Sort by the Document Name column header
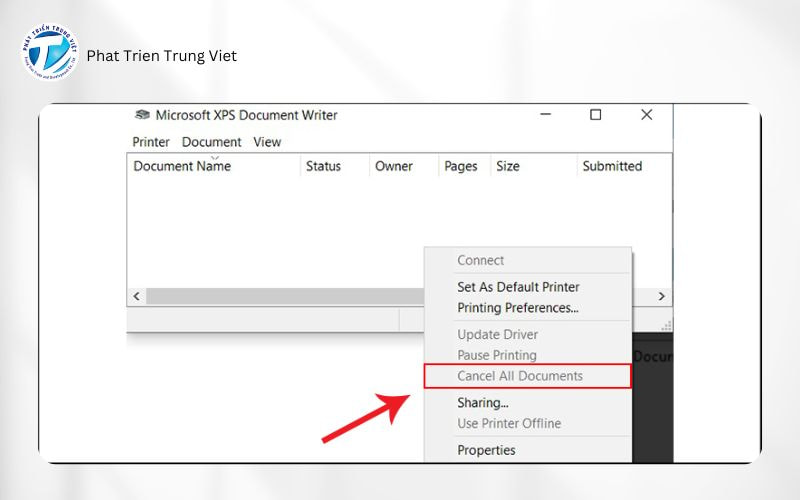This screenshot has height=500, width=800. (x=182, y=167)
